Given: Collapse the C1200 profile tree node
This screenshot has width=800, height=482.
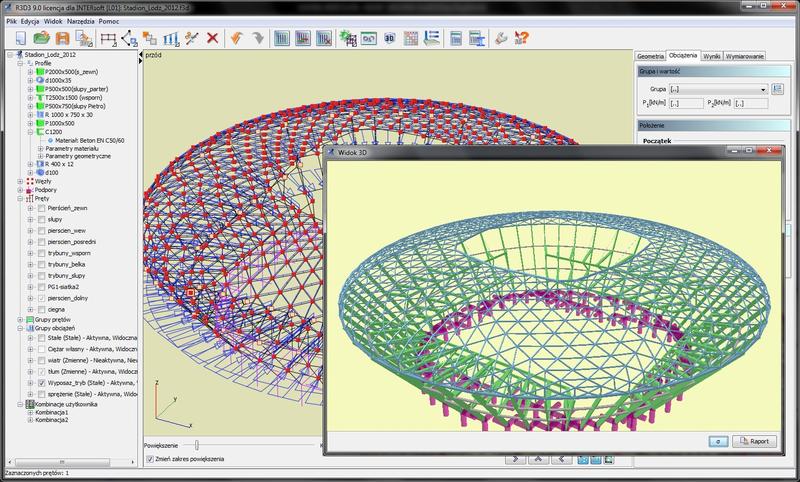Looking at the screenshot, I should pyautogui.click(x=31, y=130).
